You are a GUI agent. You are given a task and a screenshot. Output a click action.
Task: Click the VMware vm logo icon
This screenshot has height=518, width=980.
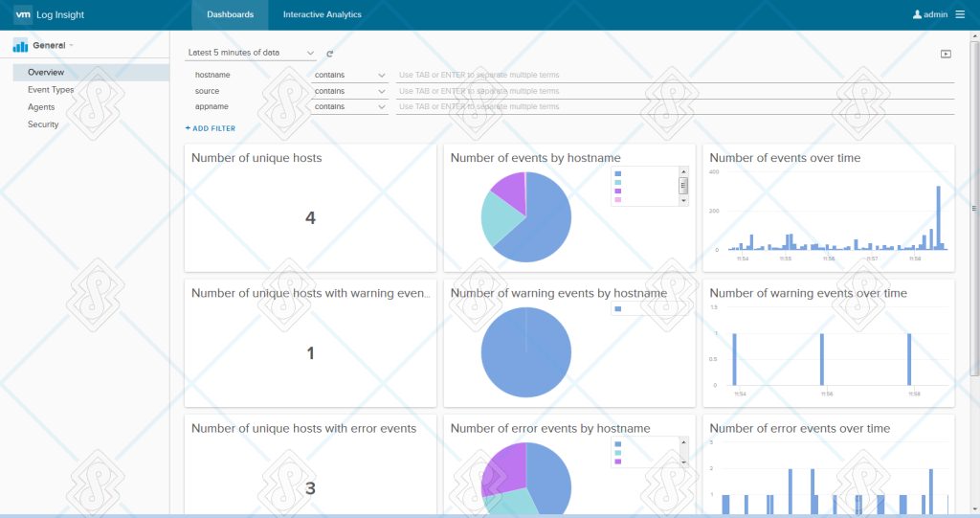23,14
